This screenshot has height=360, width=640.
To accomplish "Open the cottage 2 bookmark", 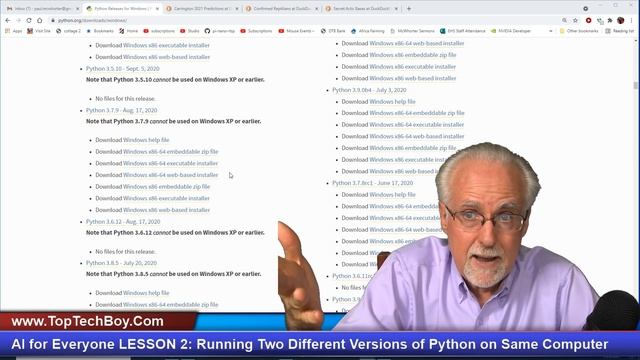I will (x=68, y=31).
